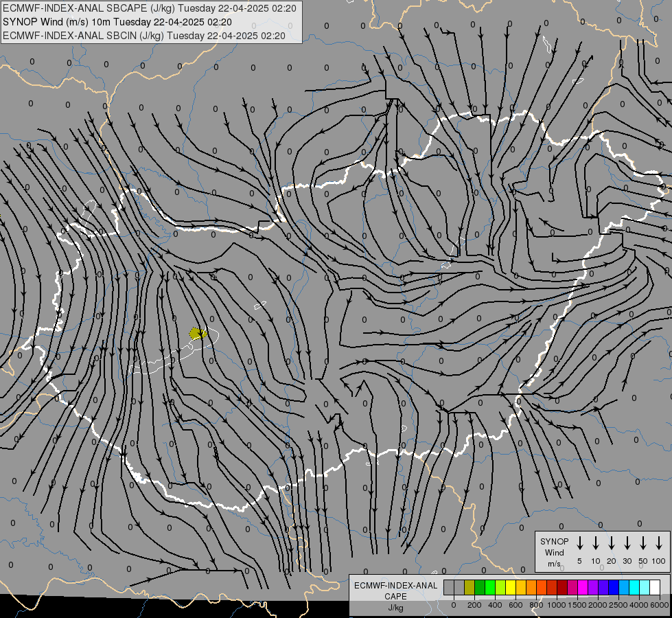
Task: Select the dark red CAPE swatch at 1000
Action: coord(562,587)
